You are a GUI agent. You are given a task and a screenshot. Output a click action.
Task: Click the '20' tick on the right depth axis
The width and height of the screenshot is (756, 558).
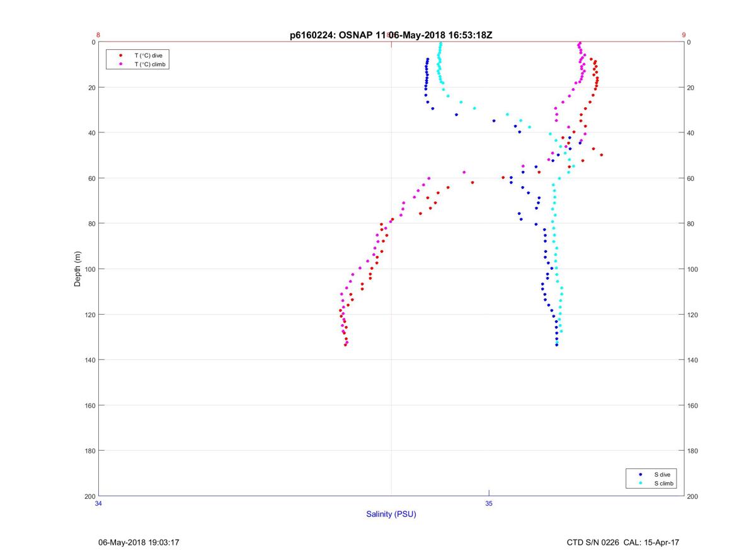[690, 88]
